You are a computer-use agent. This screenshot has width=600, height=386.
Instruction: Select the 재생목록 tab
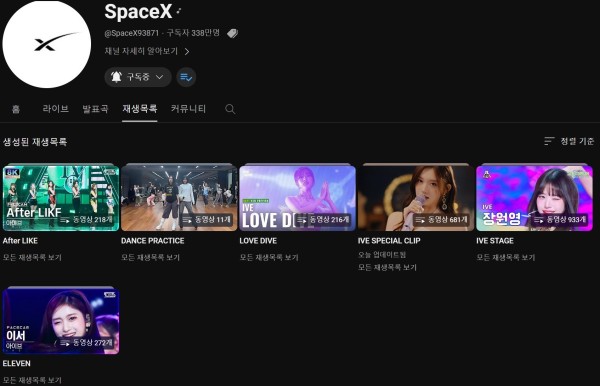(140, 109)
